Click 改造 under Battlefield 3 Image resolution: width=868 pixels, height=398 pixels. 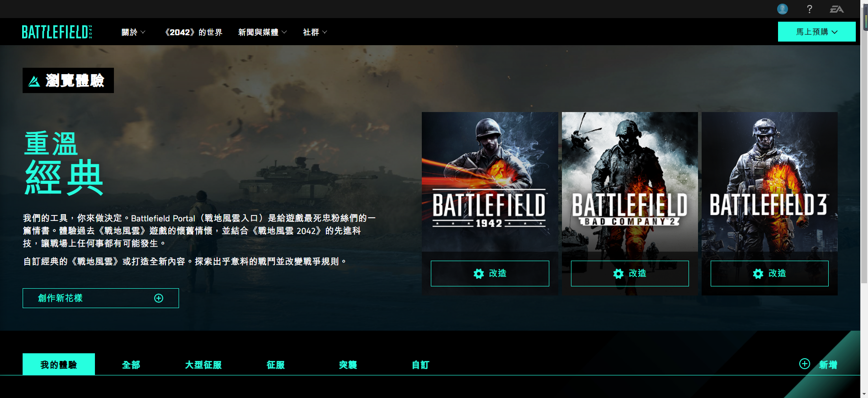[x=769, y=273]
